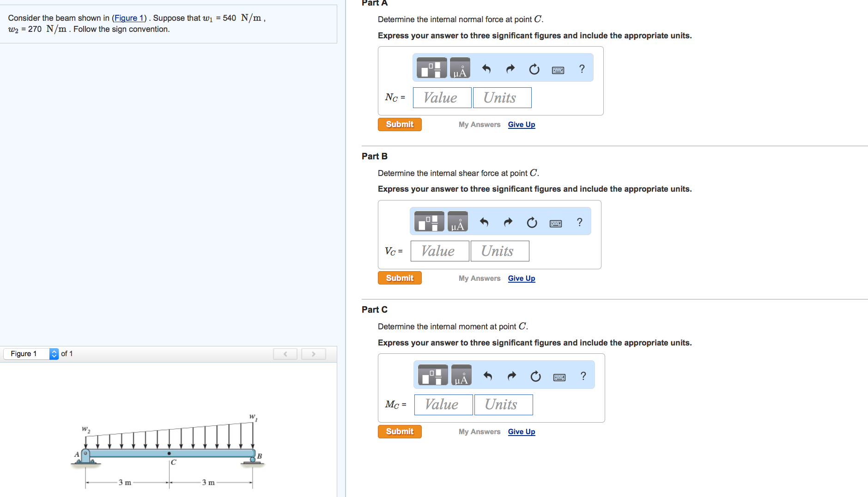Open the Figure 1 link in problem statement
Image resolution: width=868 pixels, height=497 pixels.
coord(129,18)
